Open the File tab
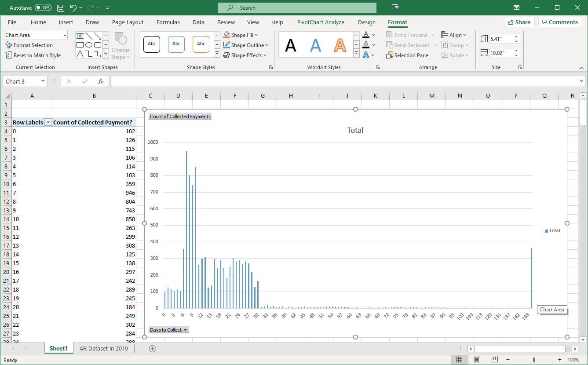The width and height of the screenshot is (588, 365). [x=12, y=22]
